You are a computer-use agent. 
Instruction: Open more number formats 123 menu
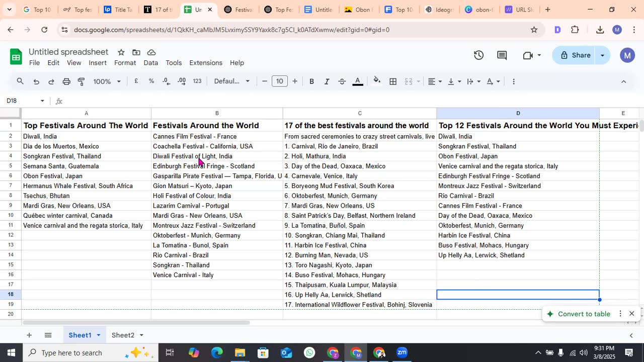[x=197, y=81]
